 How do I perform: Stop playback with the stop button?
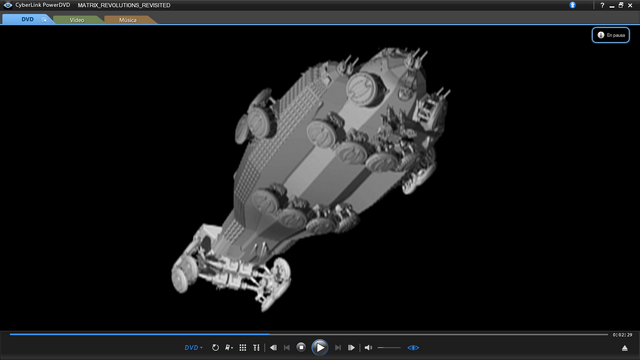pyautogui.click(x=301, y=347)
